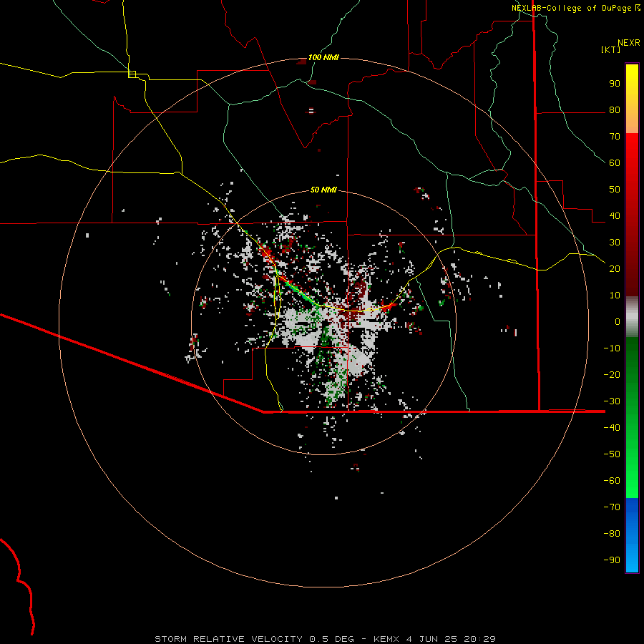Click the -30 value on the velocity scale
This screenshot has height=644, width=644.
pos(612,401)
